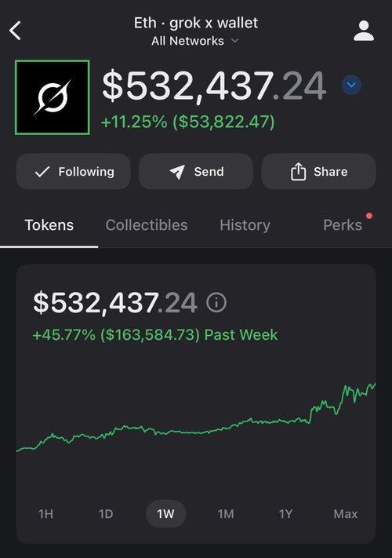Viewport: 392px width, 558px height.
Task: Click the info icon beside chart balance
Action: point(216,302)
